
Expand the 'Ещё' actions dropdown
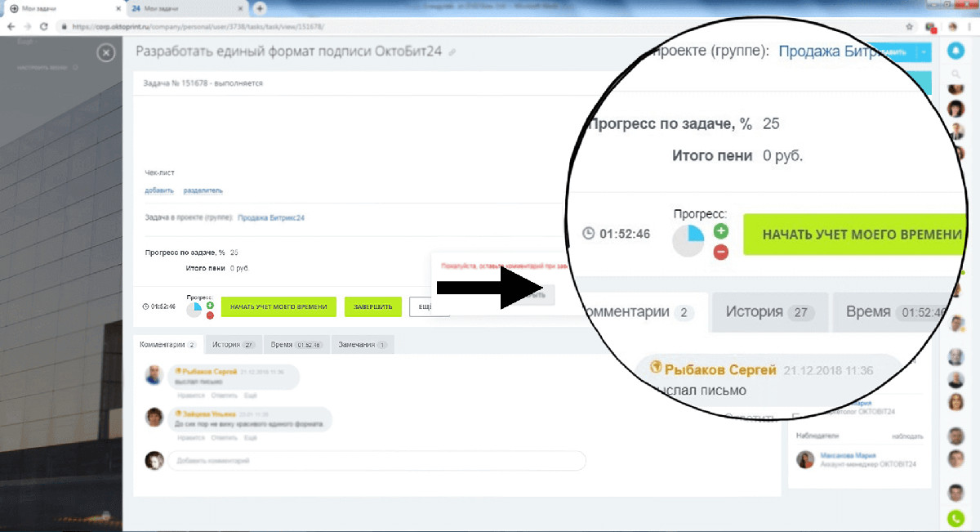coord(428,306)
